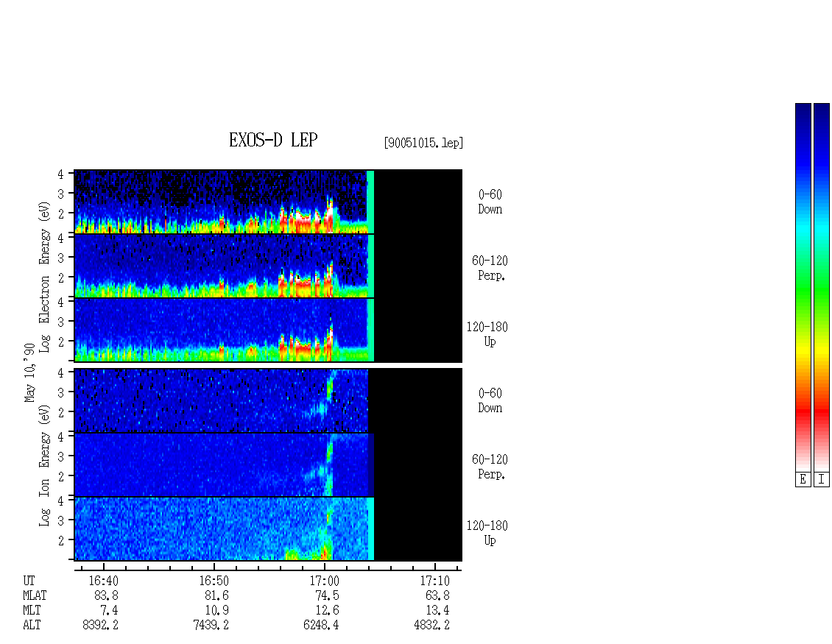This screenshot has height=644, width=832.
Task: Click the electron 60-120 Perp. spectrogram panel
Action: tap(268, 266)
